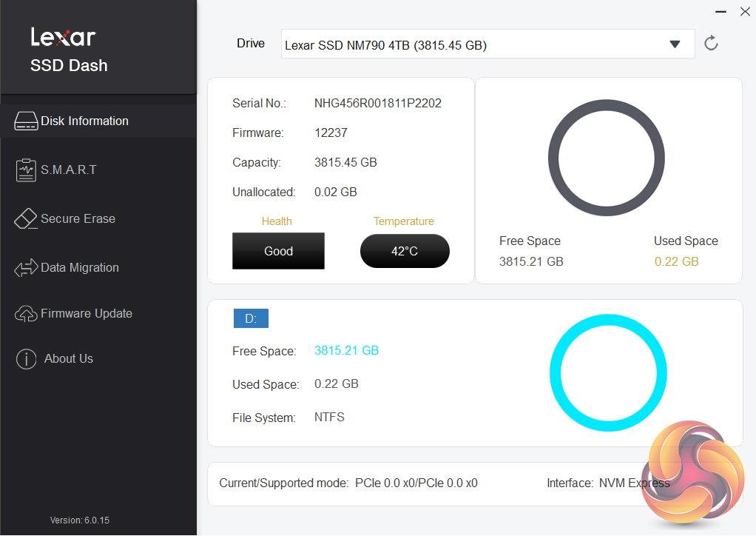Click the Interface NVM Express text
This screenshot has width=756, height=536.
coord(609,483)
